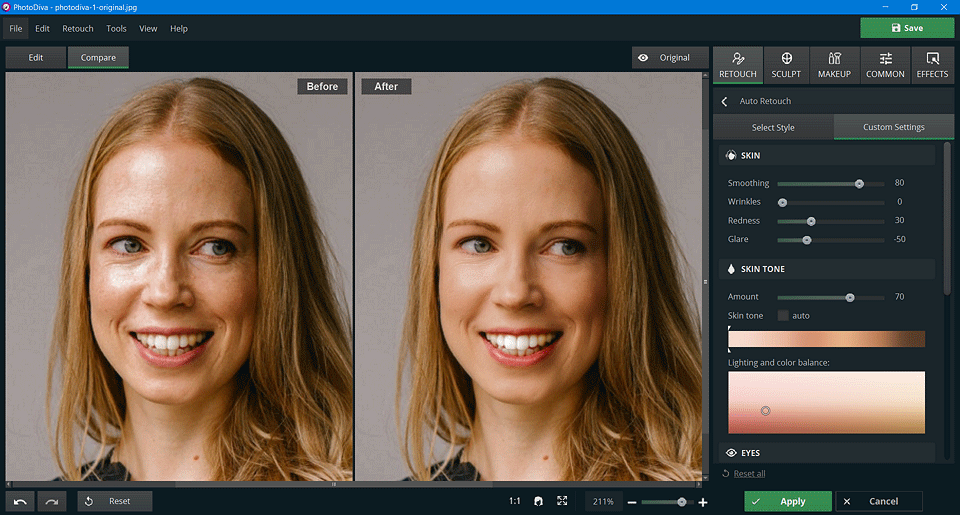Click the redo arrow button

click(x=52, y=501)
